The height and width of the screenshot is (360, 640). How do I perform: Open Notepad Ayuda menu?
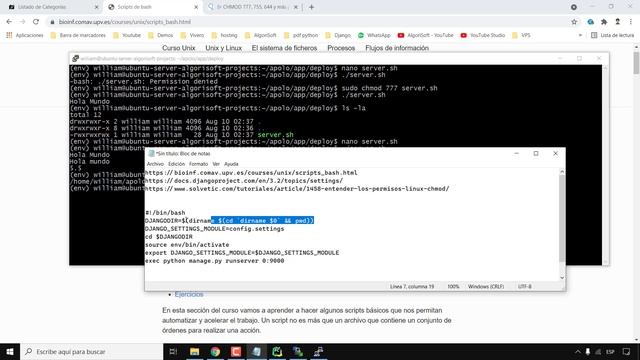click(x=231, y=164)
